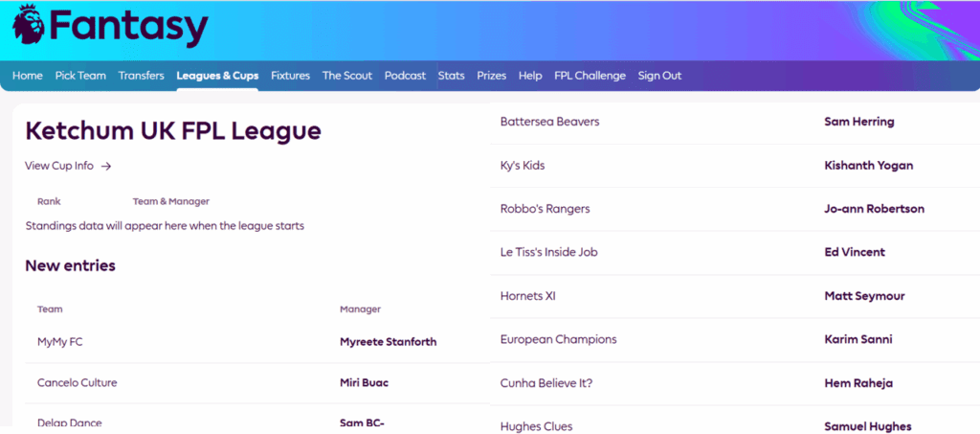Select the Delap Dance team entry
This screenshot has height=434, width=980.
[x=69, y=423]
